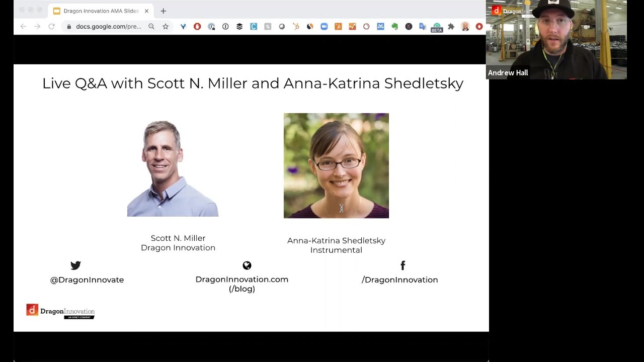Screen dimensions: 644x362
Task: Click the blue V extension icon
Action: coord(183,27)
